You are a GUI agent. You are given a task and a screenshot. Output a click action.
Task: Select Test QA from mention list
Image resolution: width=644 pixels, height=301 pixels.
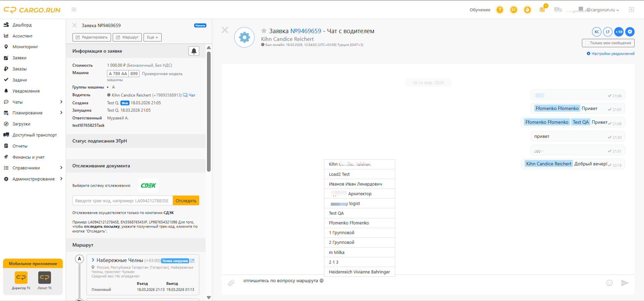[x=360, y=213]
